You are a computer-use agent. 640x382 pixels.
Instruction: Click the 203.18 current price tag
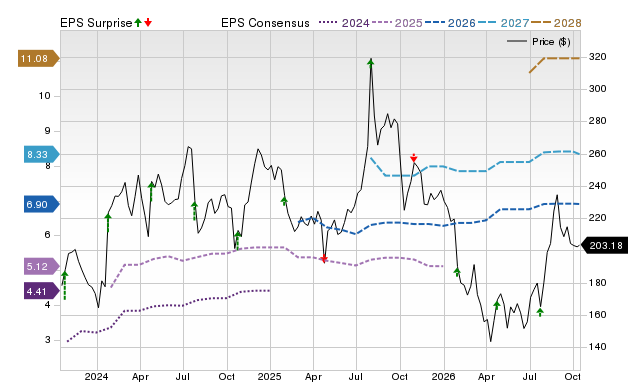coord(604,246)
